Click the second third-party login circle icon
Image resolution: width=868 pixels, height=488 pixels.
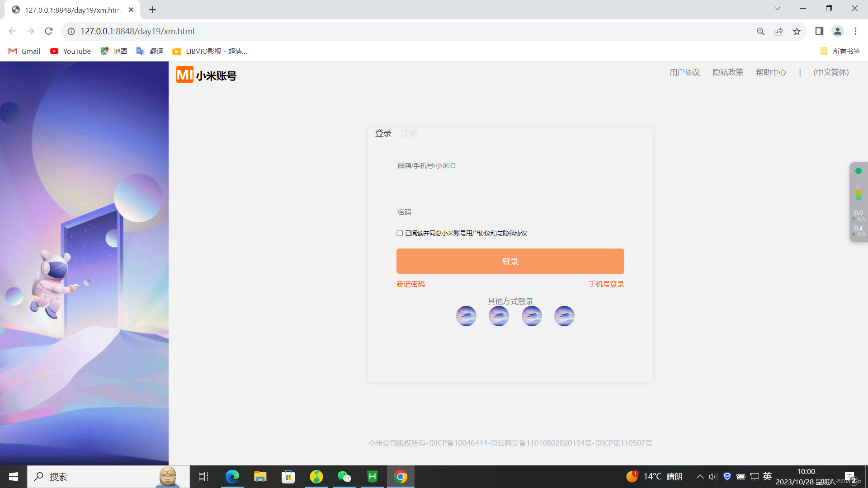pyautogui.click(x=499, y=316)
